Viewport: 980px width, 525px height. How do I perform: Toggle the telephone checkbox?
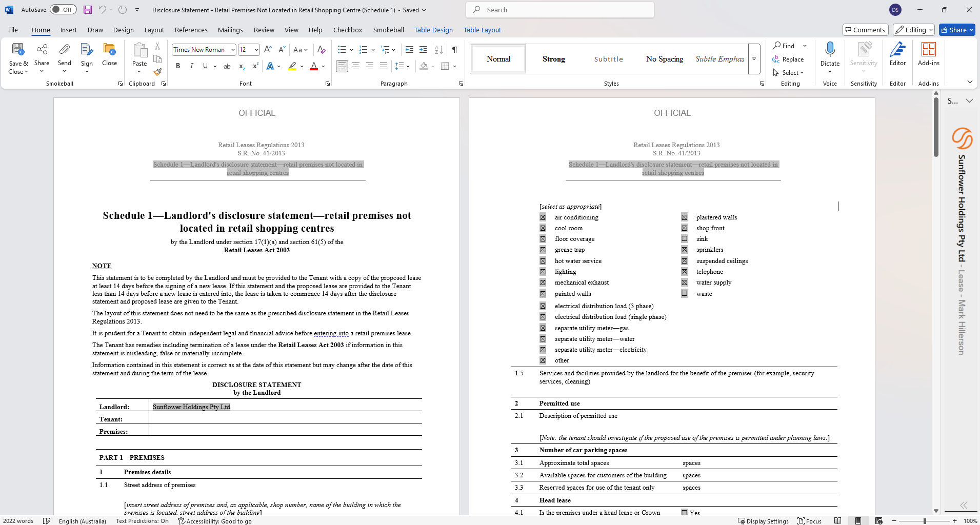684,272
